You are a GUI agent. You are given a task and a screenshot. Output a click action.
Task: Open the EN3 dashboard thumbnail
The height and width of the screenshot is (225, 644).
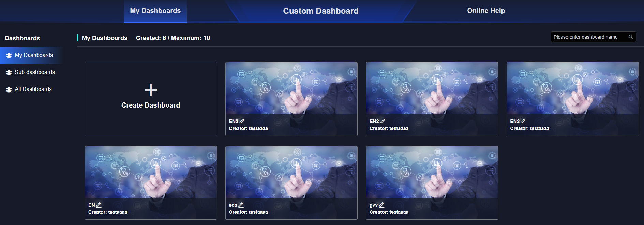click(x=291, y=88)
